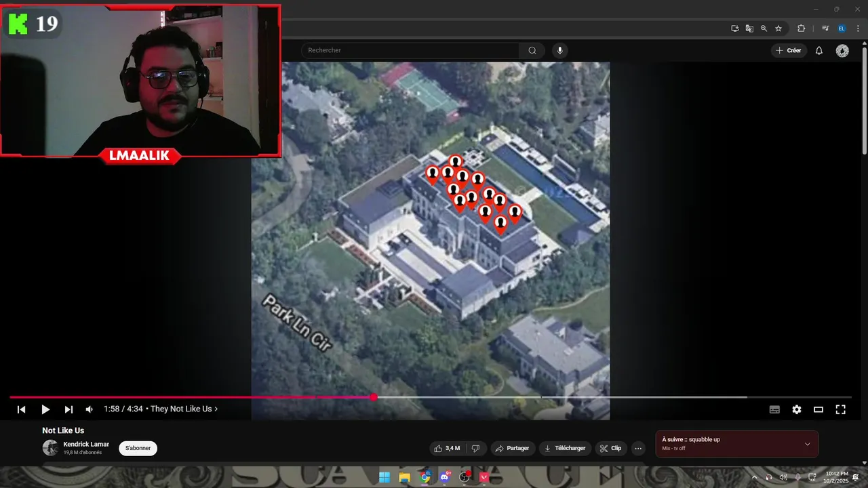Open the system tray volume control
868x488 pixels.
783,477
